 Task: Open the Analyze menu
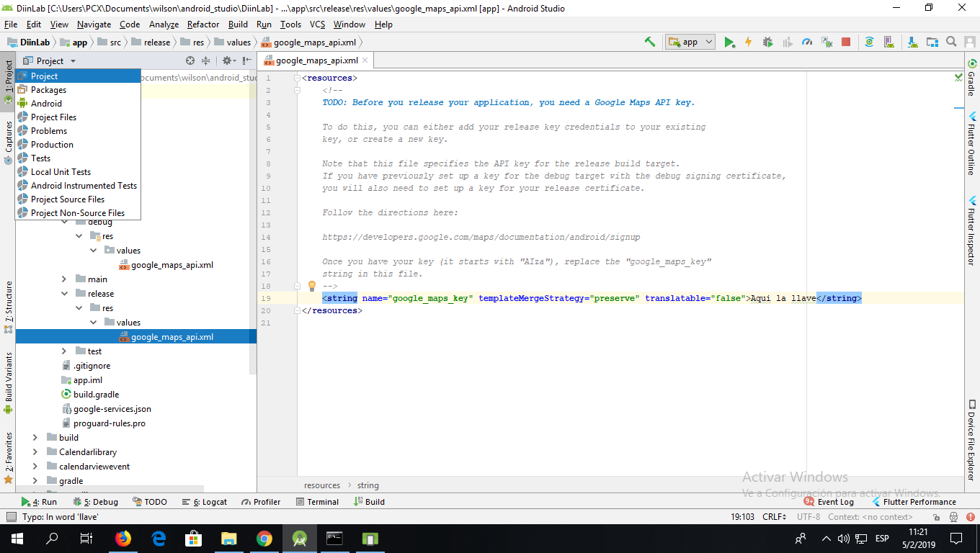point(164,24)
